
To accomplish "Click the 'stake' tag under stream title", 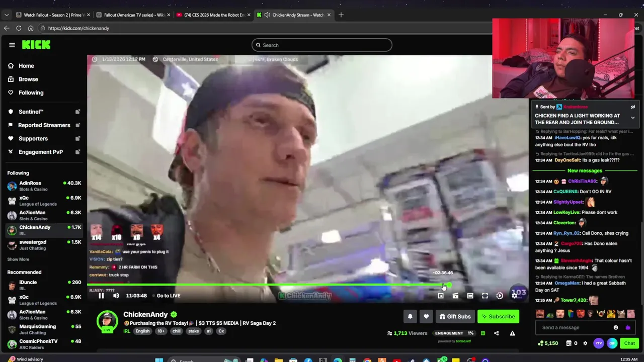I will (x=194, y=331).
